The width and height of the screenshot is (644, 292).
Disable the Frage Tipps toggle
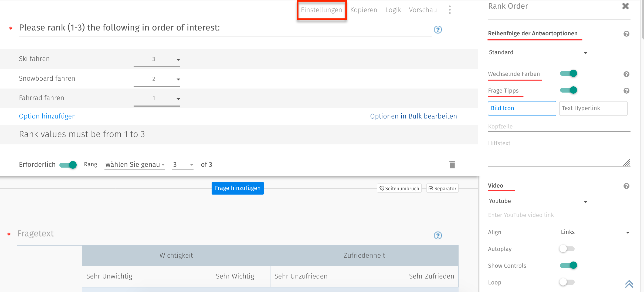tap(569, 90)
